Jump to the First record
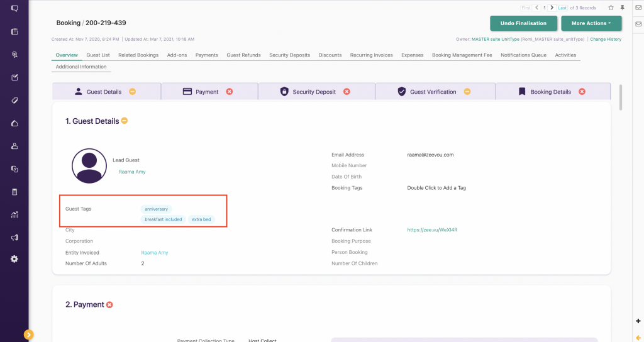 point(526,8)
